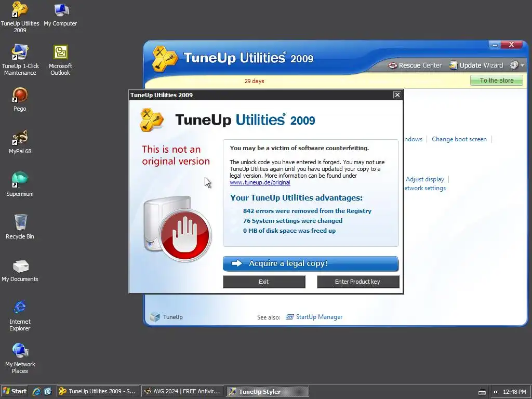Click the StartUp Manager icon
Screen dimensions: 532x399
tap(290, 317)
